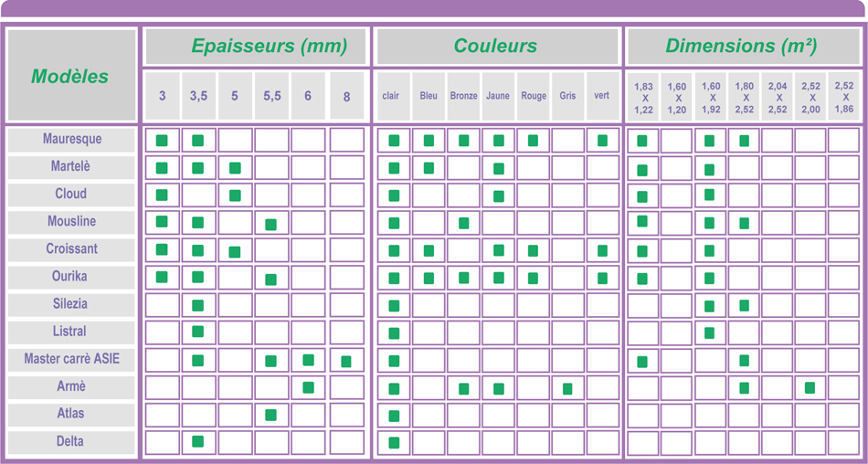Image resolution: width=868 pixels, height=464 pixels.
Task: Select the Cloud model row label
Action: click(x=71, y=194)
